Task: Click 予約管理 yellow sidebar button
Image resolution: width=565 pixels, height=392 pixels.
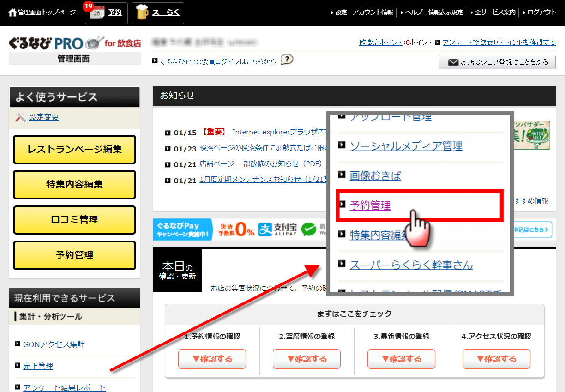Action: tap(74, 255)
